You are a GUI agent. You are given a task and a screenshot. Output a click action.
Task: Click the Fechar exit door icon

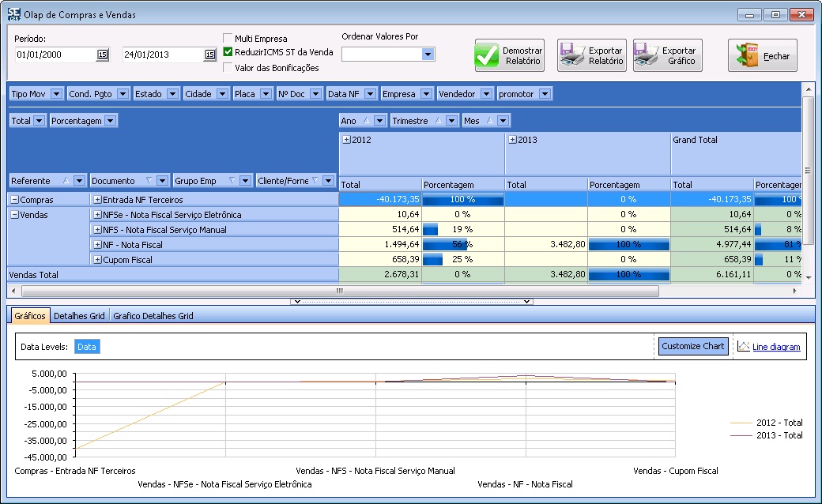(x=748, y=56)
